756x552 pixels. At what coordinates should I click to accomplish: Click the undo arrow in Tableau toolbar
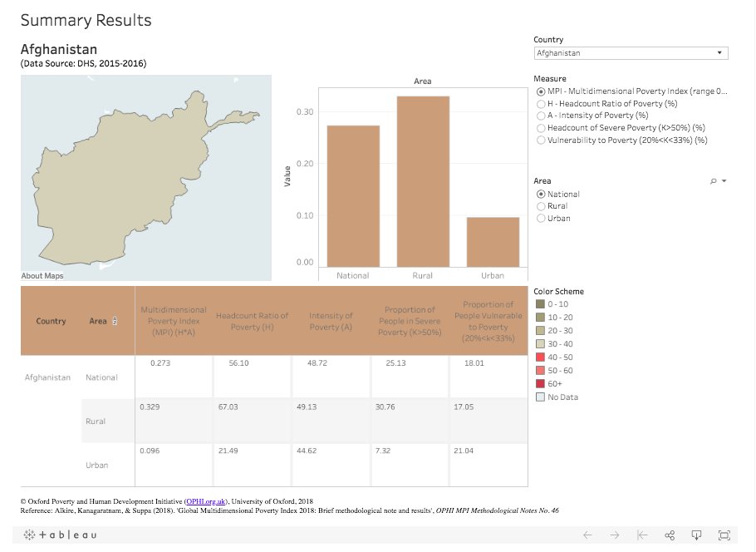coord(587,535)
